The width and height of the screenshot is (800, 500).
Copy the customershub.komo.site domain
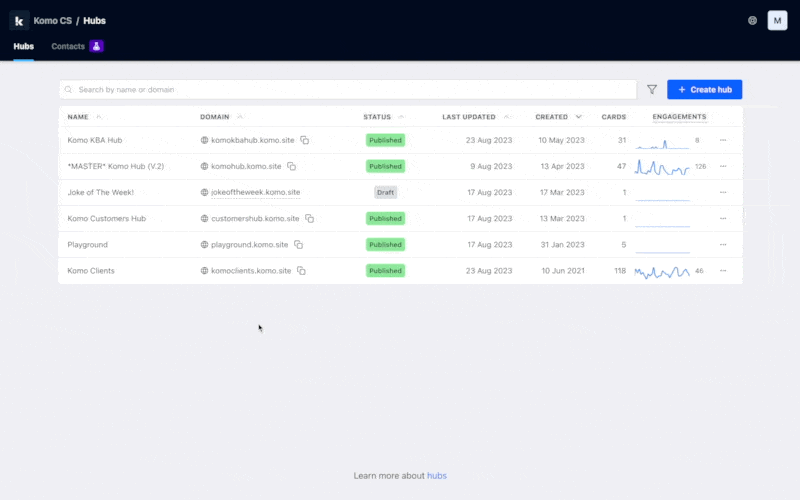(310, 219)
